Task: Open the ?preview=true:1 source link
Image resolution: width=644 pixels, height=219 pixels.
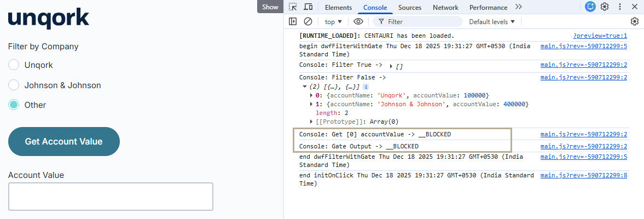Action: 600,36
